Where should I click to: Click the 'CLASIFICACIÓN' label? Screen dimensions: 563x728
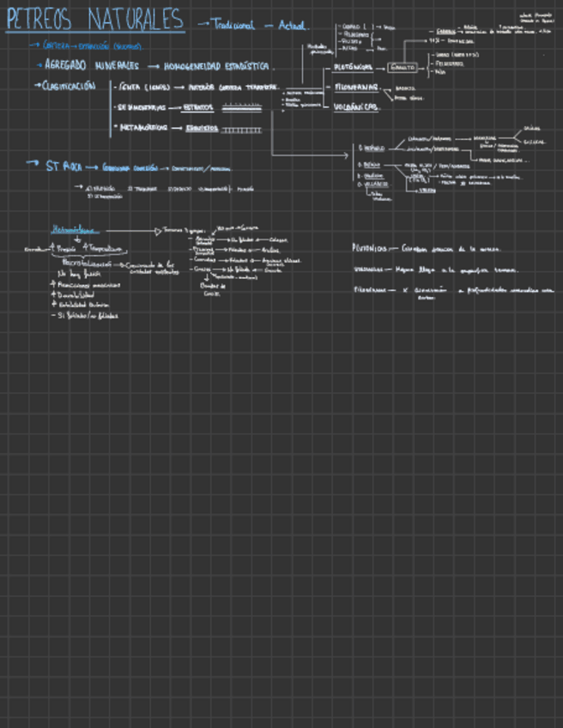point(69,86)
